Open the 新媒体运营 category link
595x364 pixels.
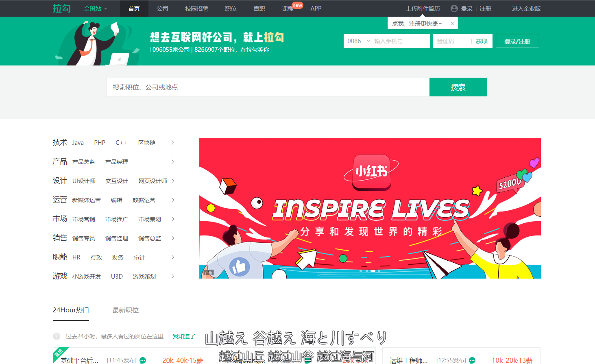pos(87,200)
